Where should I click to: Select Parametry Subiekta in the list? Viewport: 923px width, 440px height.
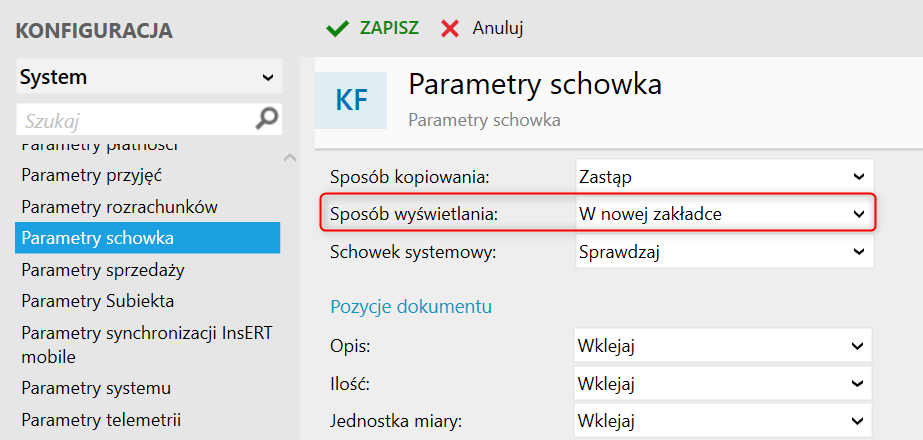coord(98,301)
